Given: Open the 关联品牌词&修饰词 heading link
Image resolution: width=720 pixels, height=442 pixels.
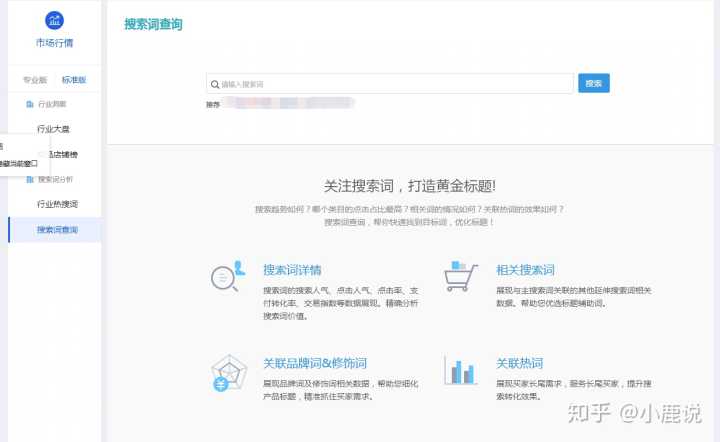Looking at the screenshot, I should pos(315,364).
